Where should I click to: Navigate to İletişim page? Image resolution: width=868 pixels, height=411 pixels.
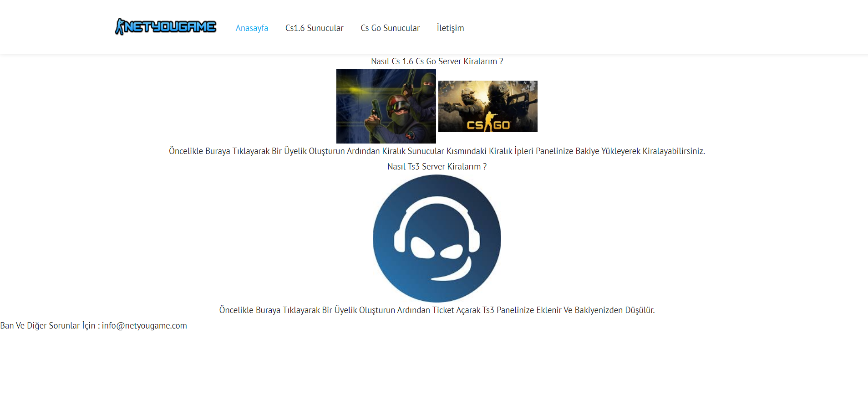(451, 28)
